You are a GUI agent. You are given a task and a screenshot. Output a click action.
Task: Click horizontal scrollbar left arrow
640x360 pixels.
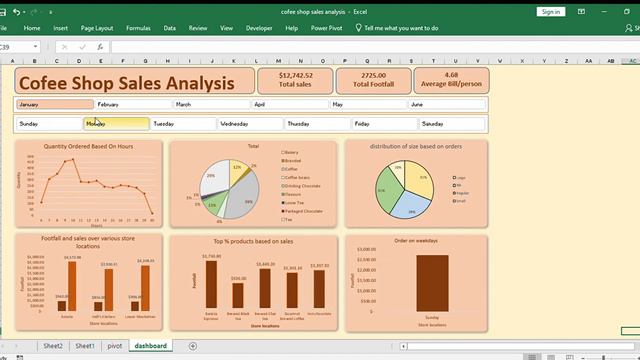(403, 347)
